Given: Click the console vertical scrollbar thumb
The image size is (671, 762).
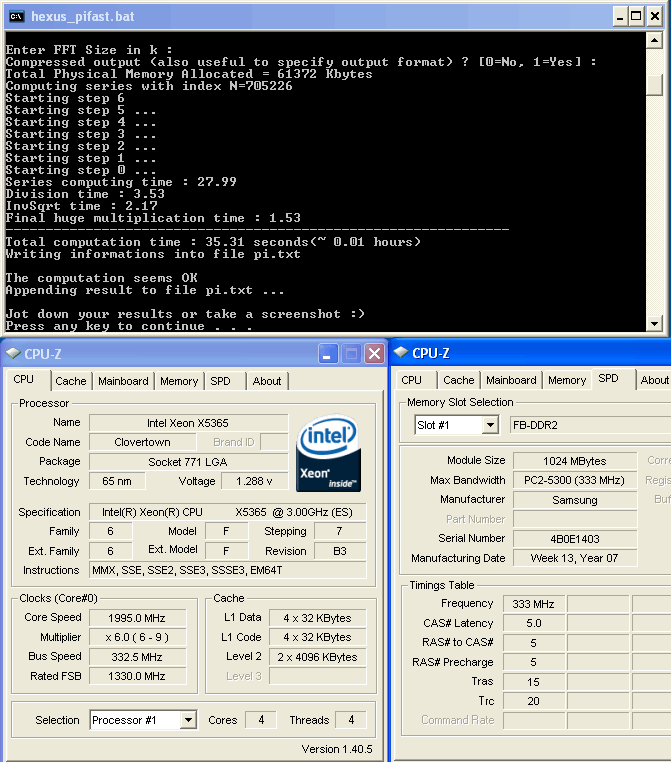Looking at the screenshot, I should pyautogui.click(x=654, y=85).
